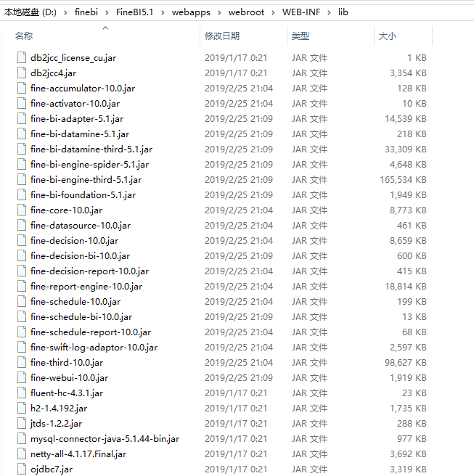Screen dimensions: 474x476
Task: Click the fine-activator-10.0.jar file icon
Action: pyautogui.click(x=22, y=103)
